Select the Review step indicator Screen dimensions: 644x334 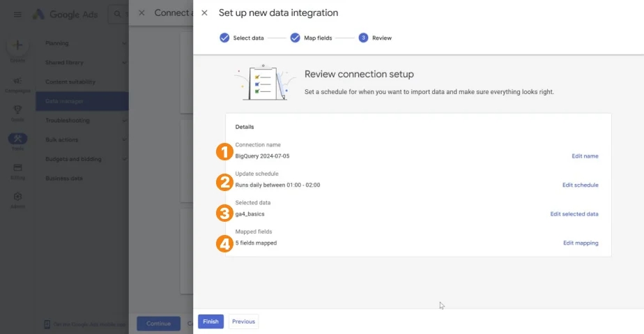click(x=375, y=38)
